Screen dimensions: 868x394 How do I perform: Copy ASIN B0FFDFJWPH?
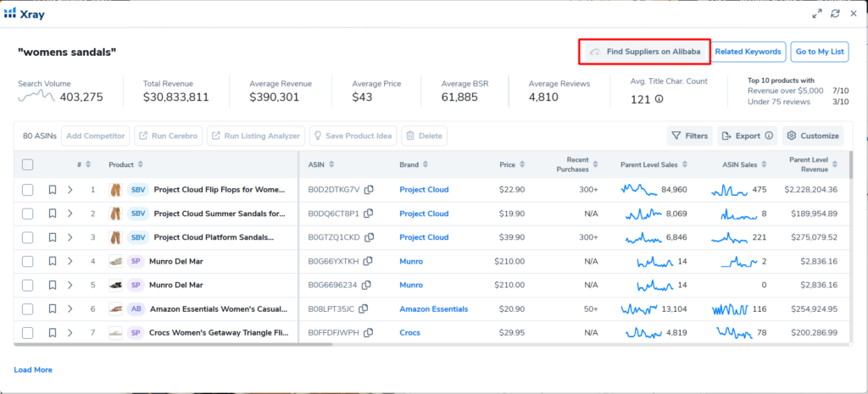(368, 333)
